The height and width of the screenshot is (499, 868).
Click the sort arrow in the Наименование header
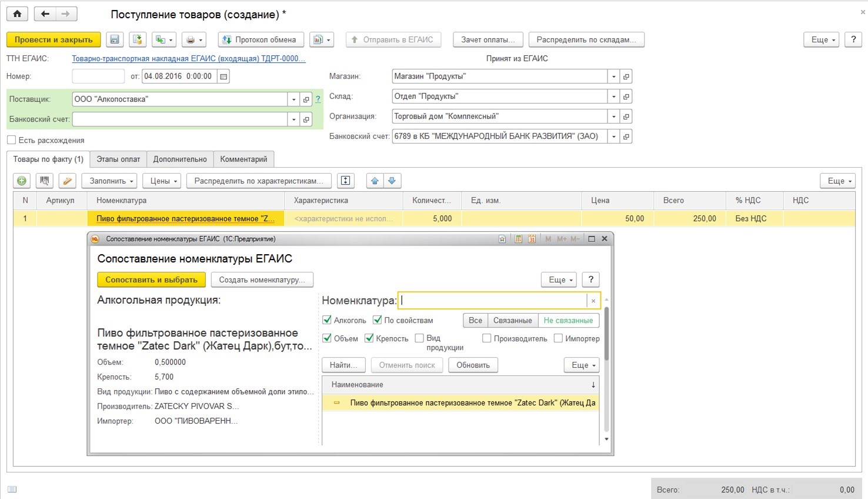(593, 385)
